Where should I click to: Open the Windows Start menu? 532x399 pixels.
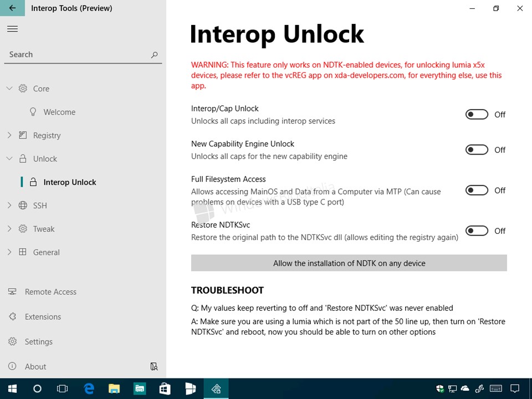(x=13, y=388)
